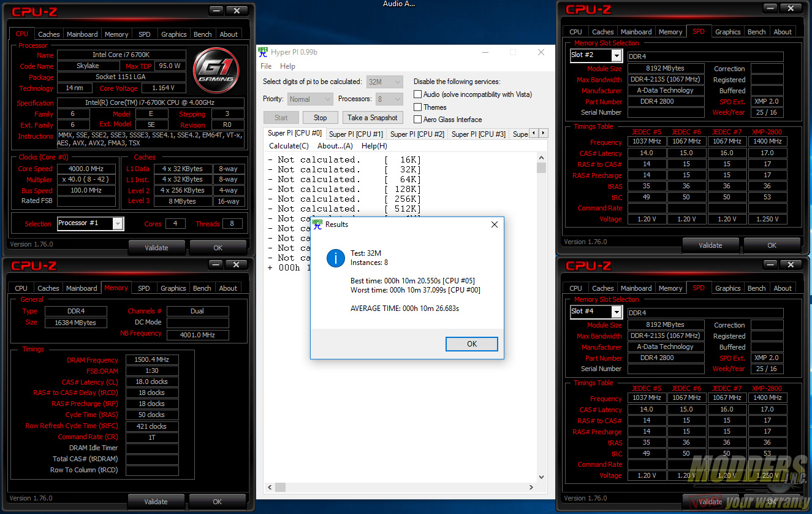
Task: Open Graphics tab in the i7 6700K CPU-Z window
Action: [x=174, y=34]
